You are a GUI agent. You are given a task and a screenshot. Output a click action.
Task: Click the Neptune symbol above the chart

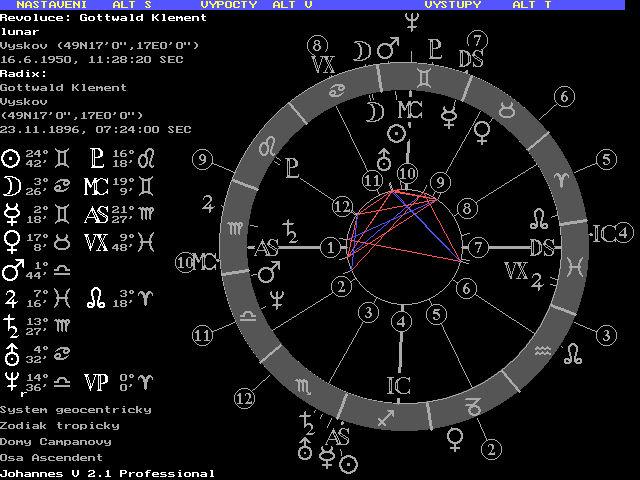tap(411, 18)
